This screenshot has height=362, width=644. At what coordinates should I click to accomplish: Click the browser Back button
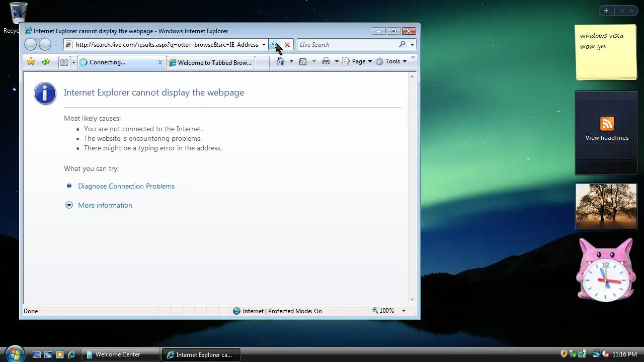click(x=30, y=44)
